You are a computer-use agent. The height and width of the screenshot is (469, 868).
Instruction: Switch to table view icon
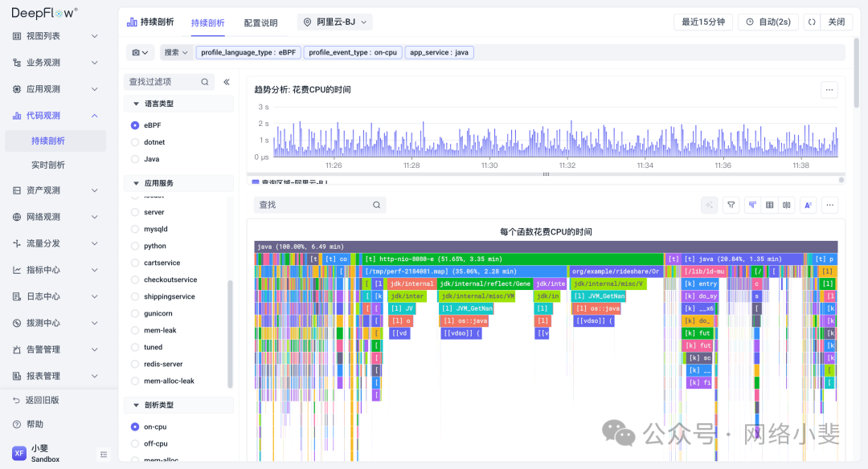tap(770, 205)
